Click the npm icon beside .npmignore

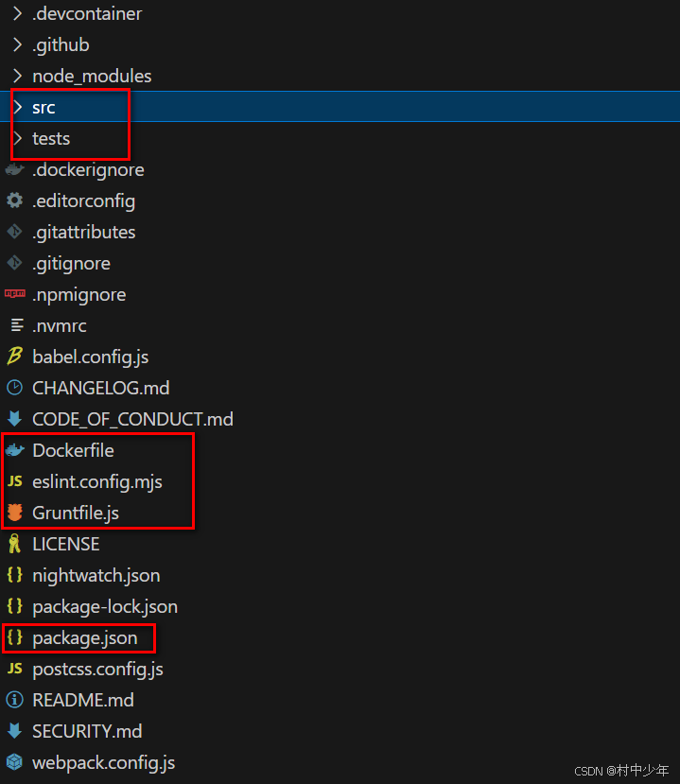tap(14, 293)
